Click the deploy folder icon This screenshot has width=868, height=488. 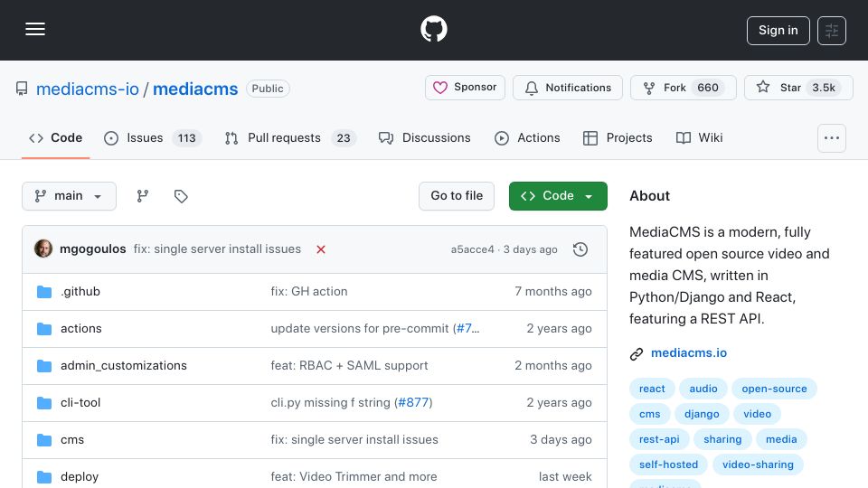(44, 477)
